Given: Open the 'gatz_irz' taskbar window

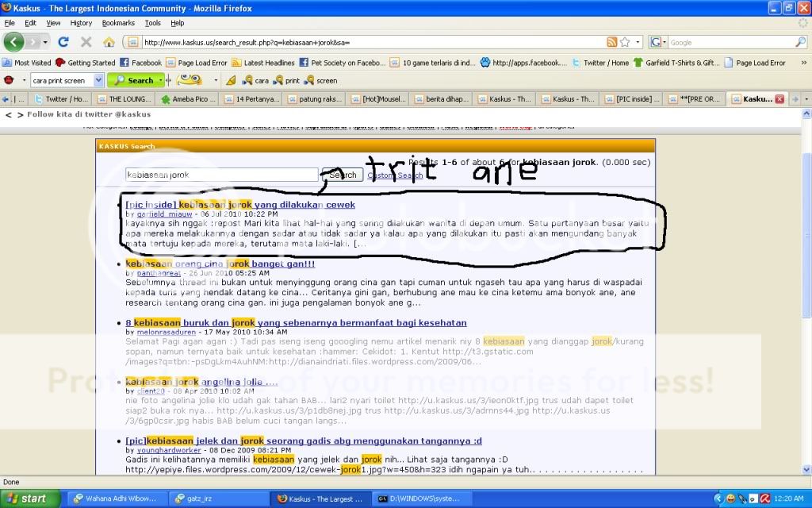Looking at the screenshot, I should (220, 498).
